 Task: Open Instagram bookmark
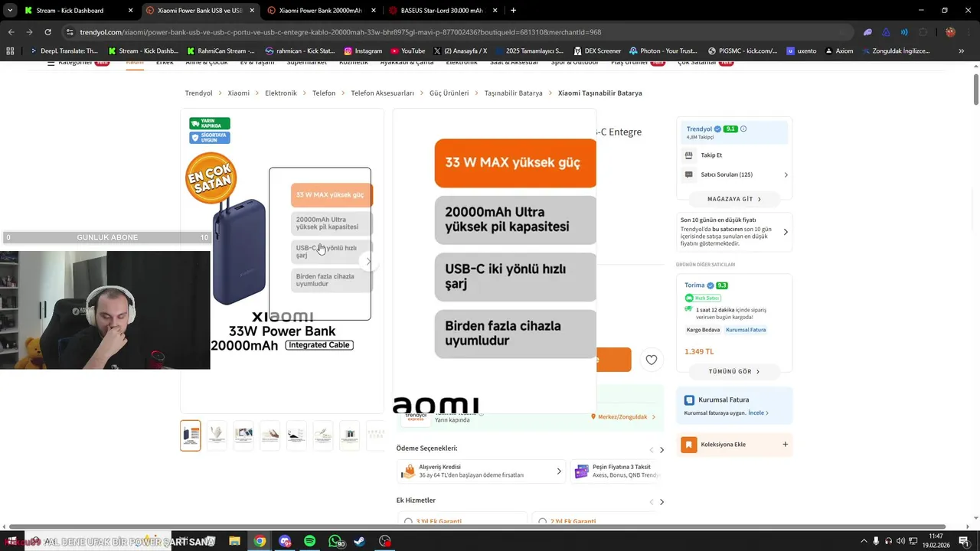pos(363,51)
